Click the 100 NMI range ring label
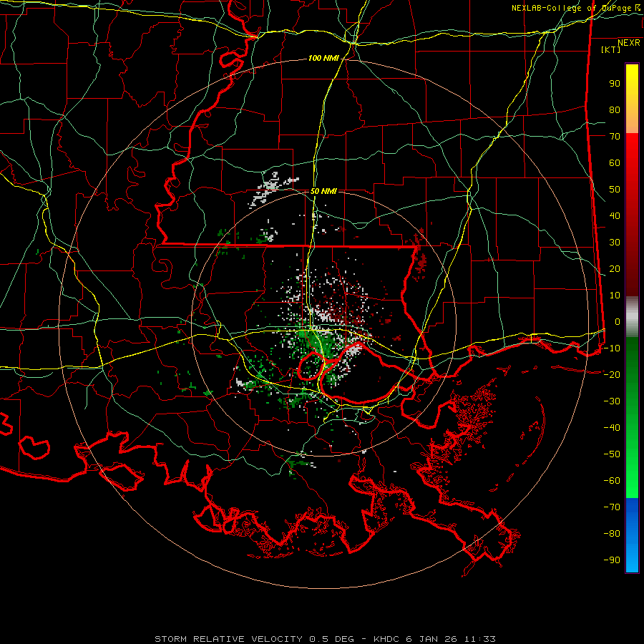The image size is (644, 644). coord(323,59)
